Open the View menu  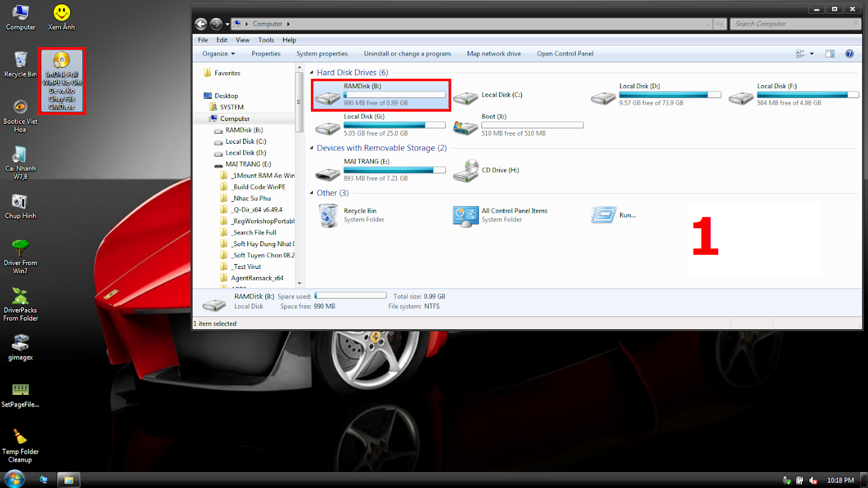[243, 40]
